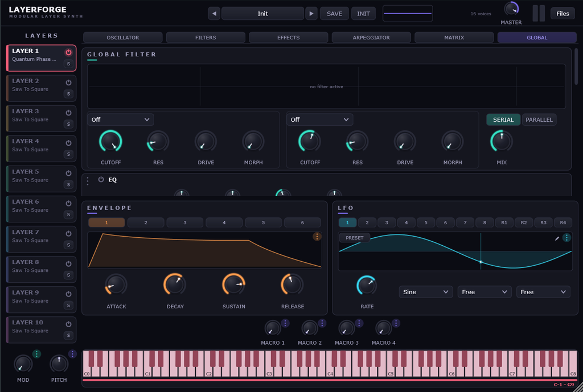Click the SAVE preset button
Viewport: 583px width, 392px height.
click(x=334, y=14)
